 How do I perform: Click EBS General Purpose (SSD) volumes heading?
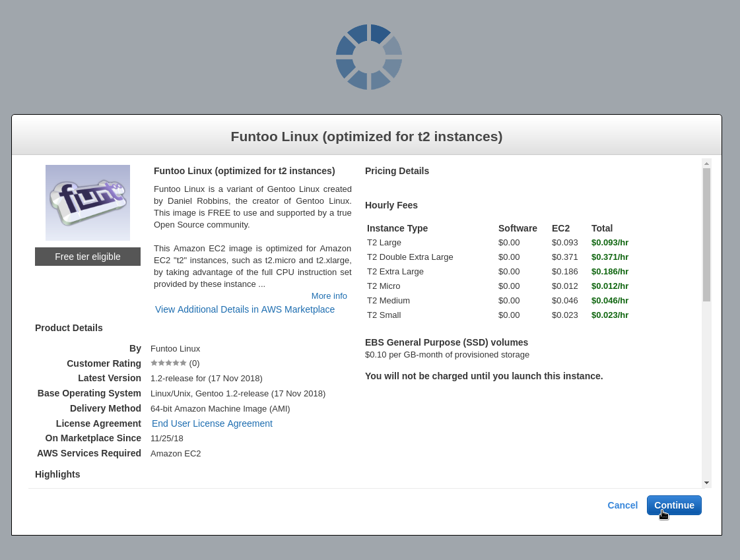[x=446, y=343]
